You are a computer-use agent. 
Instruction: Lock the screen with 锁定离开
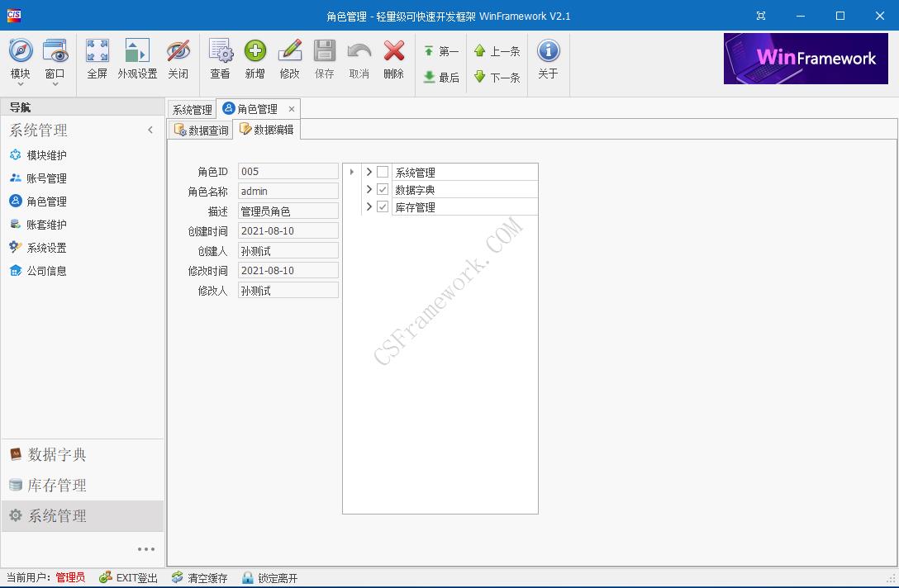pos(270,577)
